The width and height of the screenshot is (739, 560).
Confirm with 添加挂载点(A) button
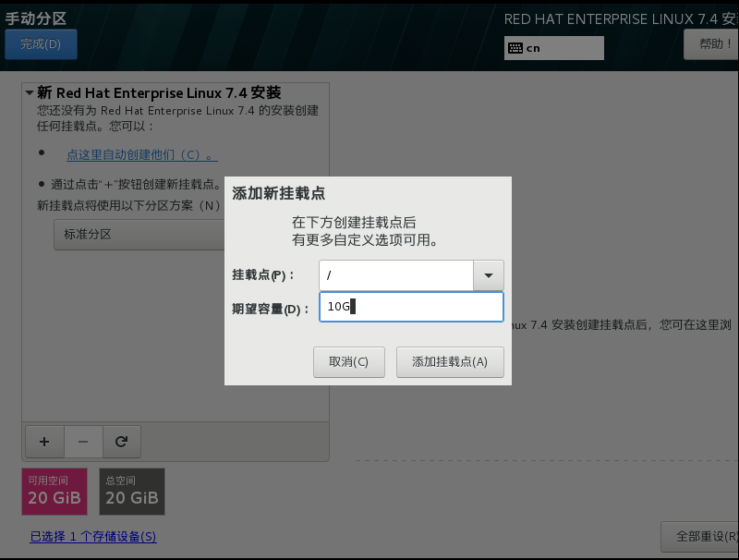point(450,362)
